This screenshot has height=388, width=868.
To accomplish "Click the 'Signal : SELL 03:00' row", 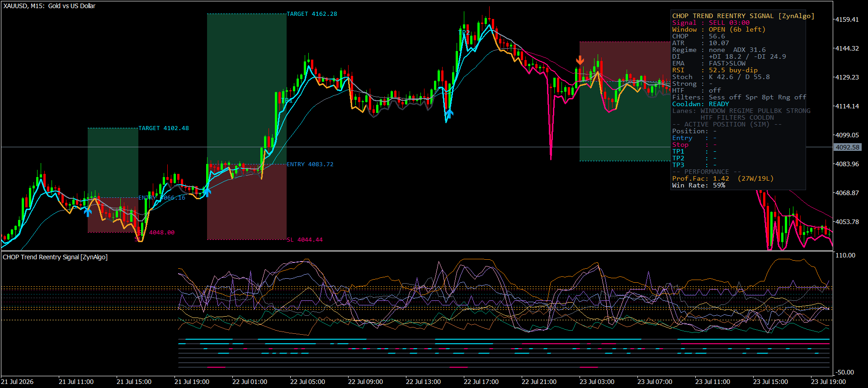I will point(711,23).
